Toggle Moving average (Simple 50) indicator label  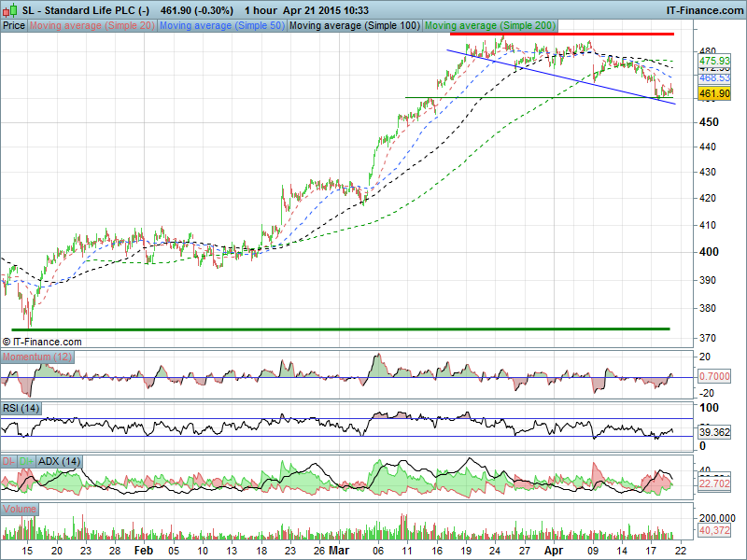(x=221, y=25)
